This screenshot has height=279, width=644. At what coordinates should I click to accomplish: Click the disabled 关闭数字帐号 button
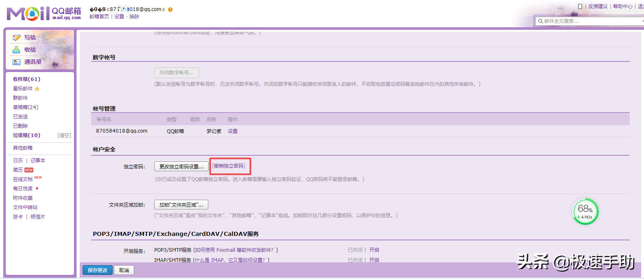coord(177,73)
